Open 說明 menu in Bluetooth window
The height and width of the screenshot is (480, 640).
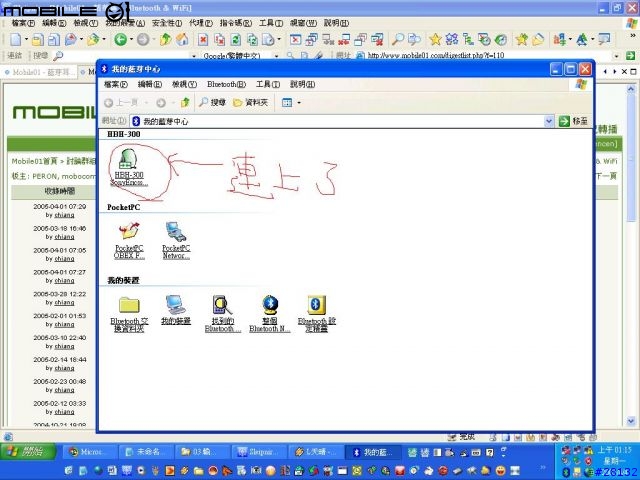point(302,84)
